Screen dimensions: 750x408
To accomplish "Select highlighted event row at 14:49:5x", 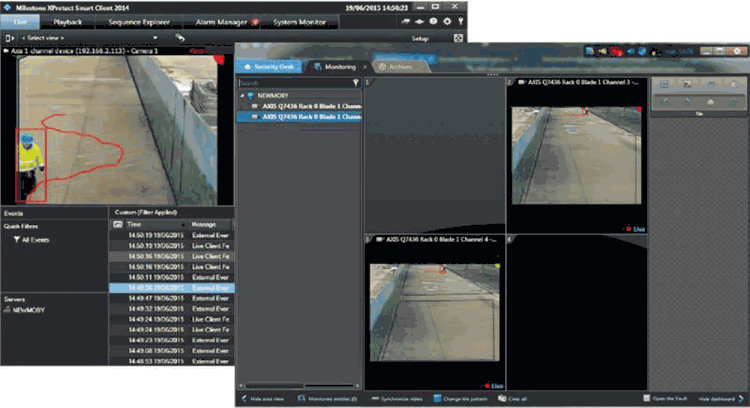I will 172,288.
